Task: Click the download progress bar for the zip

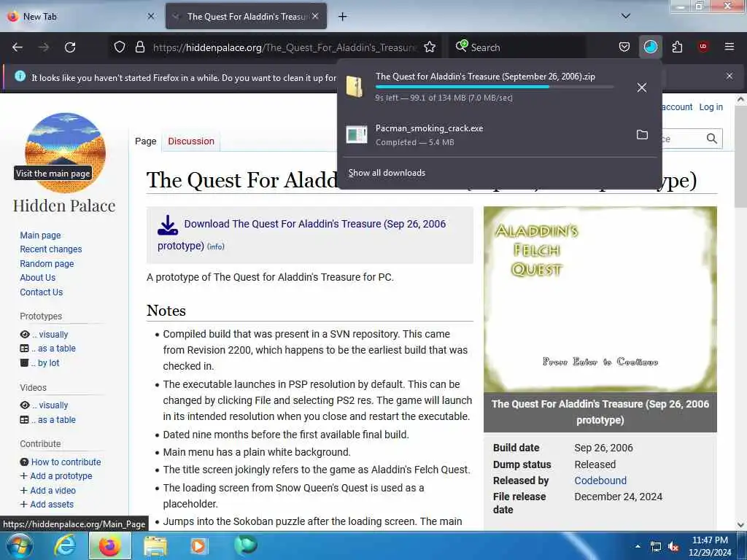Action: [495, 87]
